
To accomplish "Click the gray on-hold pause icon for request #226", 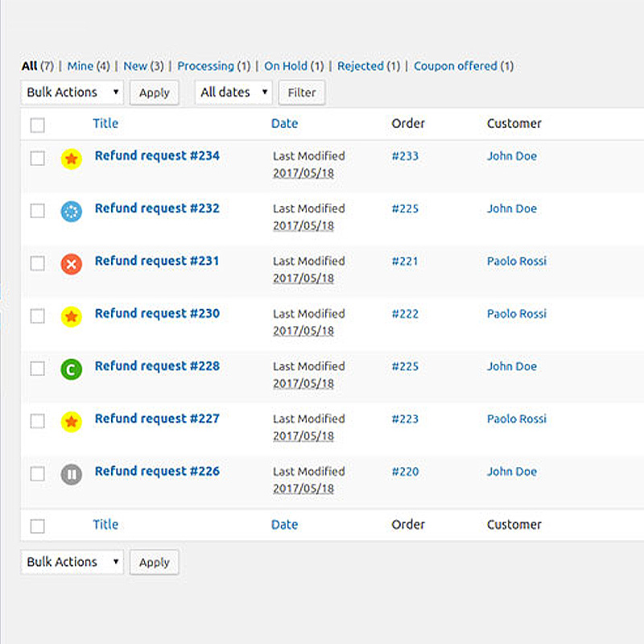I will coord(72,474).
